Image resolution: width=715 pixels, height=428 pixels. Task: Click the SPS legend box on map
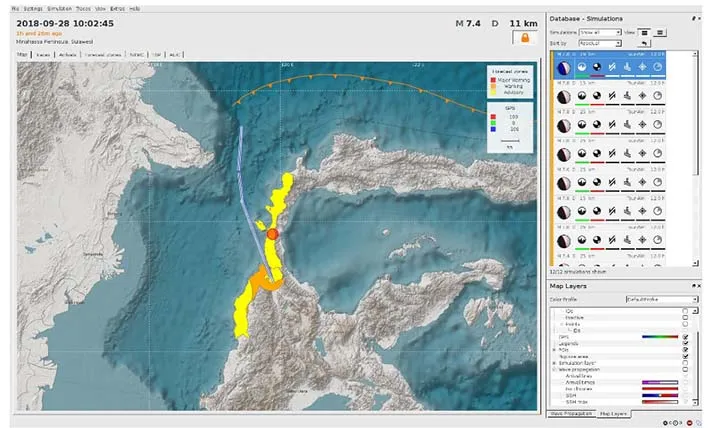pyautogui.click(x=510, y=127)
